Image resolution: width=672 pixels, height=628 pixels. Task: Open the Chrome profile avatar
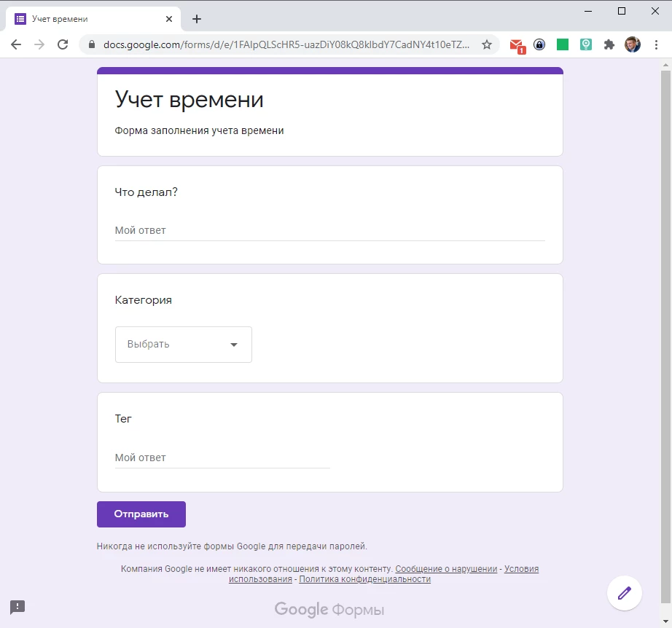[x=633, y=44]
